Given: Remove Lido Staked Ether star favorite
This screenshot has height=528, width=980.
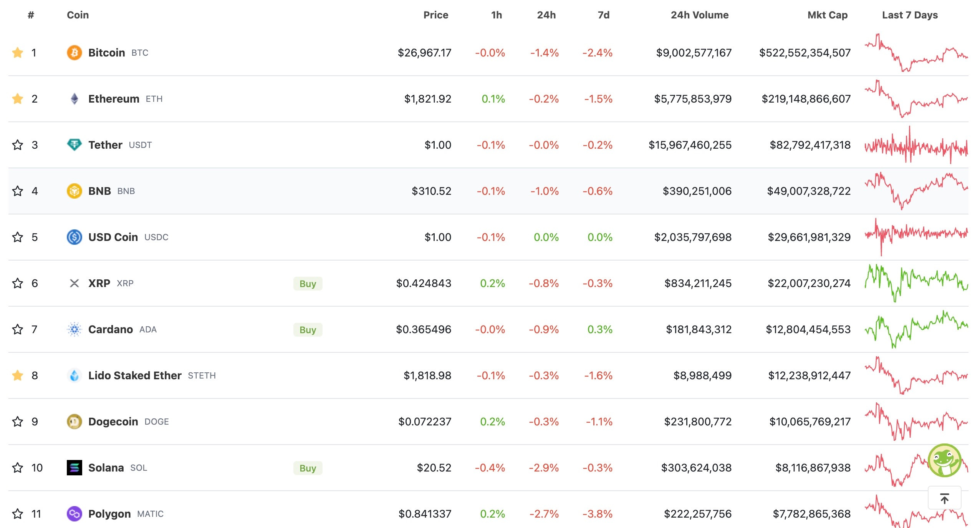Looking at the screenshot, I should [x=18, y=375].
